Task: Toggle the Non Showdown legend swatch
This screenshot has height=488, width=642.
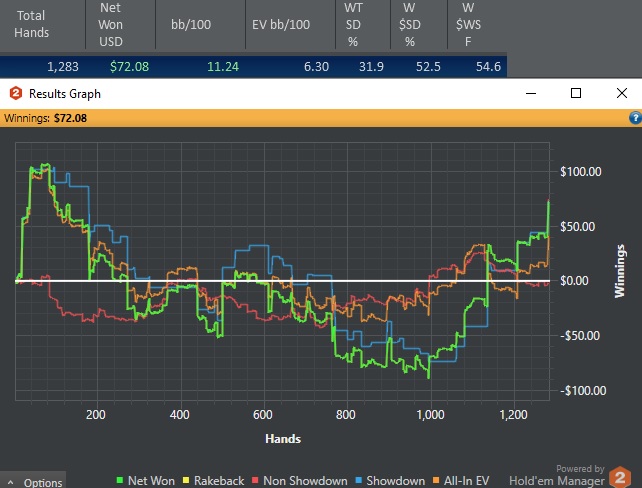Action: (x=255, y=480)
